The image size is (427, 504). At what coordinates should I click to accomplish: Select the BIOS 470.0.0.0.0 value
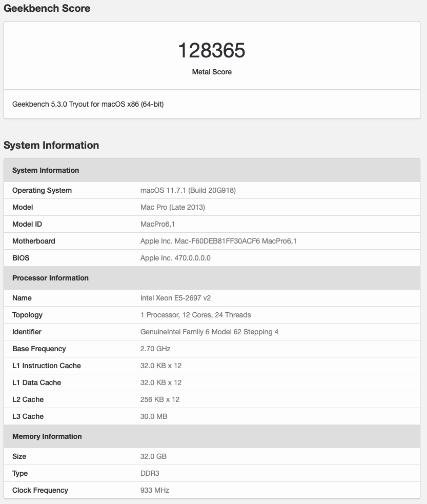pyautogui.click(x=175, y=258)
